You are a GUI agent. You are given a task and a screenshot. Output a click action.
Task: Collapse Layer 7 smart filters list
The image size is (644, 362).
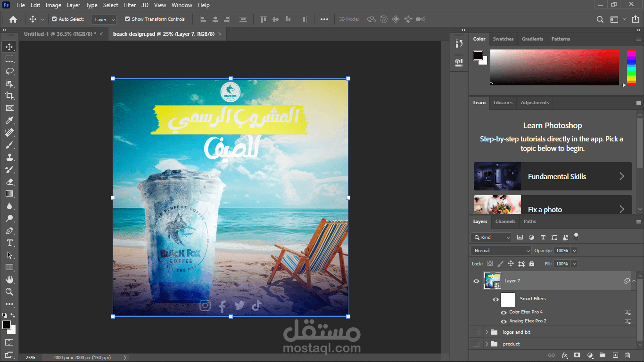pyautogui.click(x=634, y=281)
